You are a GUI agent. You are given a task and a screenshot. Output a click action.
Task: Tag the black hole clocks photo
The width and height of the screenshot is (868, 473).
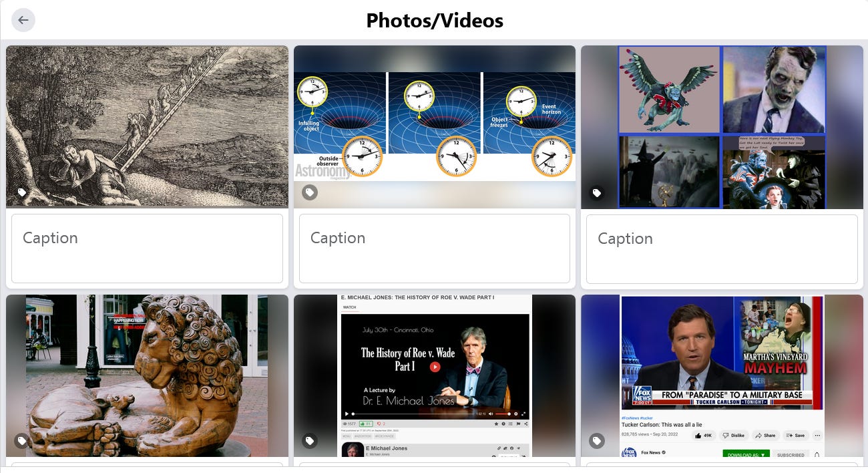point(309,192)
